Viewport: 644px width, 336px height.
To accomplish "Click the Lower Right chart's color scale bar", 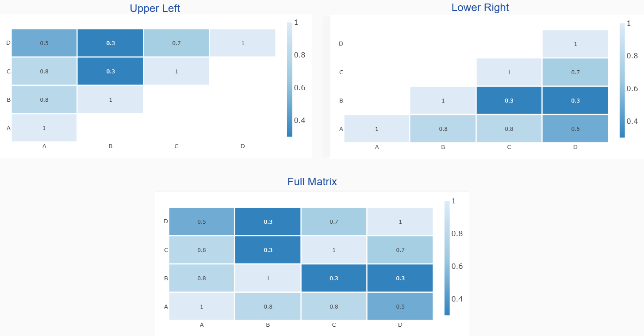I will point(622,80).
